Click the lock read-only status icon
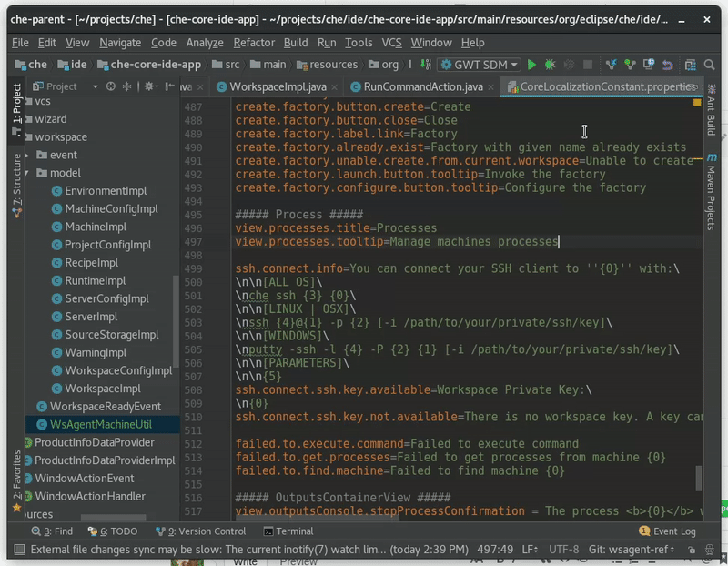 point(692,550)
